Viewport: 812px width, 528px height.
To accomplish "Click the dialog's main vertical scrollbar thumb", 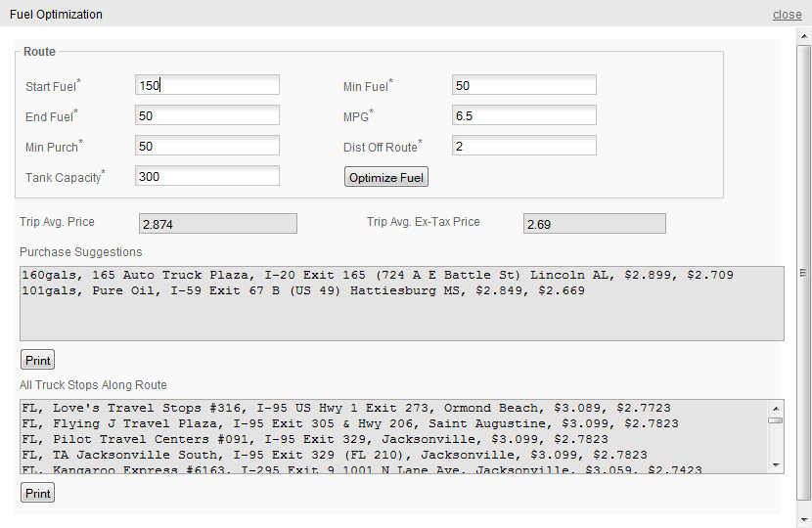I will [x=803, y=272].
